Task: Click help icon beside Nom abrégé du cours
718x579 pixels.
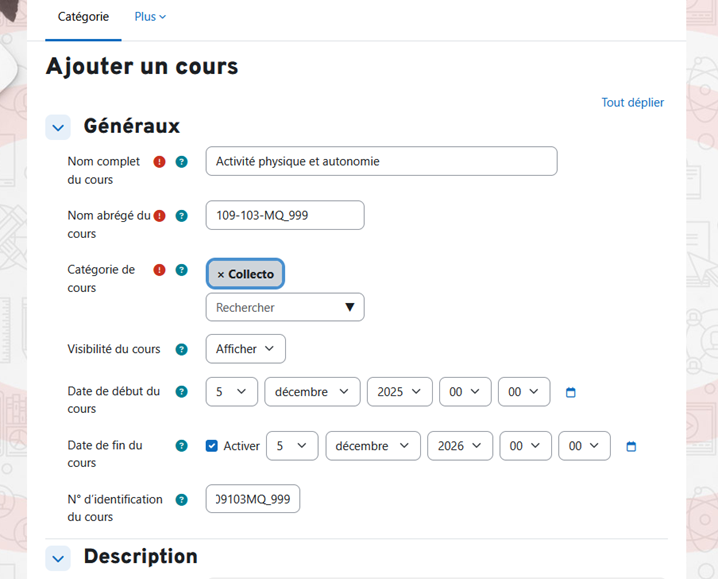Action: 181,216
